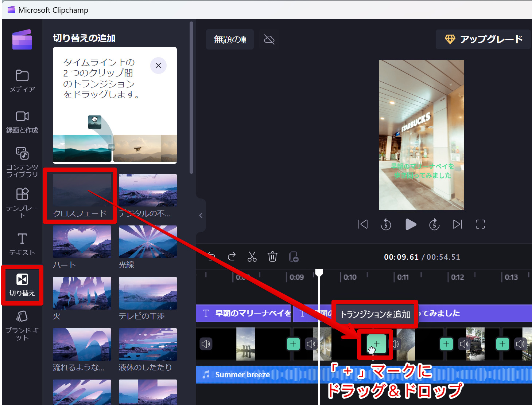Toggle the cloud sync status icon

point(269,39)
